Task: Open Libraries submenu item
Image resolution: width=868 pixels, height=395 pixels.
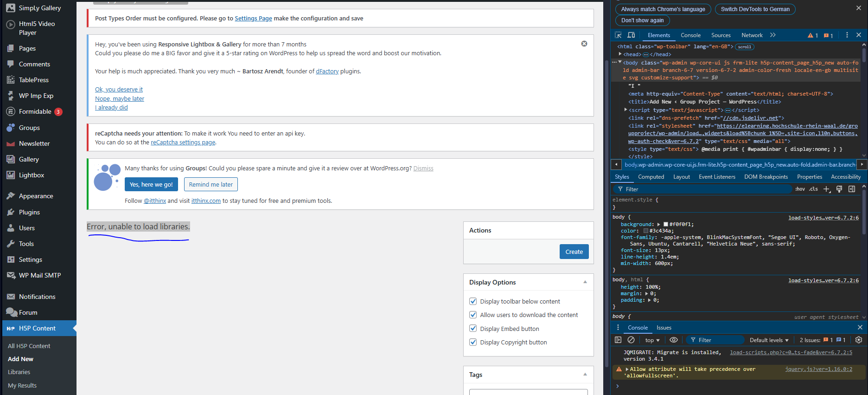Action: [19, 372]
